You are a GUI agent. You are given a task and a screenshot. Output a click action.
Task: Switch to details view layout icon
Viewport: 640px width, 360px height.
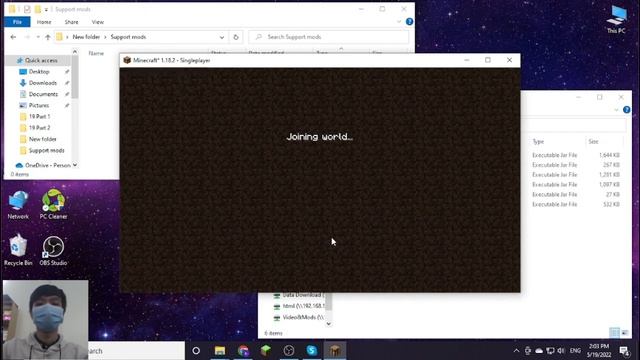[614, 333]
